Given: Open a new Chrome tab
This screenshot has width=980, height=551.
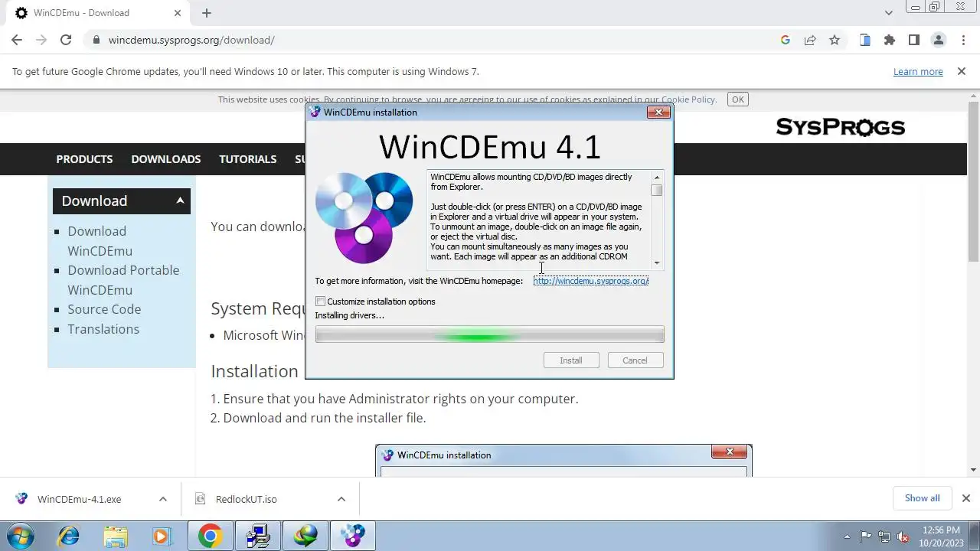Looking at the screenshot, I should point(207,13).
